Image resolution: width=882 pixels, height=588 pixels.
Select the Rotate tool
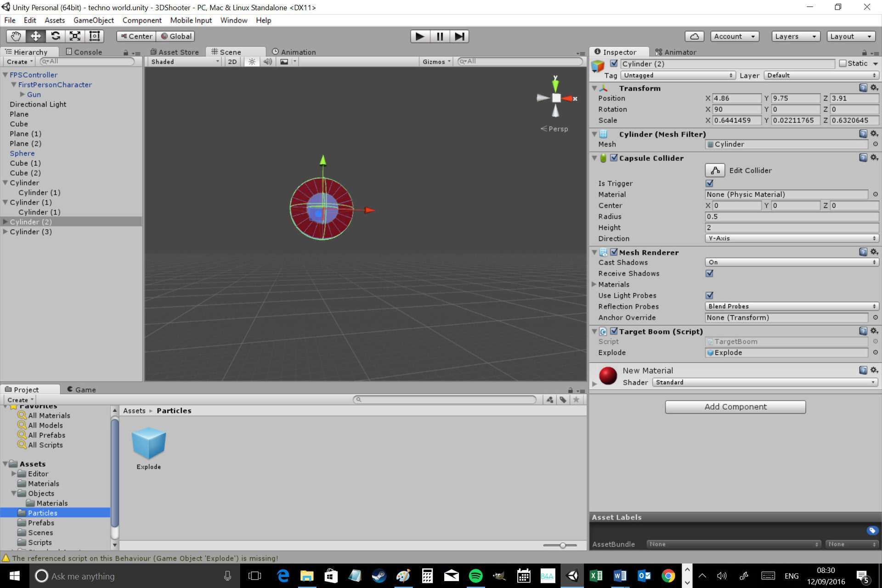(x=56, y=36)
